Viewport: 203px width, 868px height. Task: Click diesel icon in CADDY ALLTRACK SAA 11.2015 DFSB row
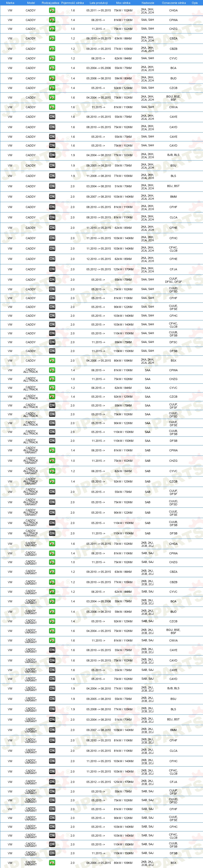tap(52, 441)
